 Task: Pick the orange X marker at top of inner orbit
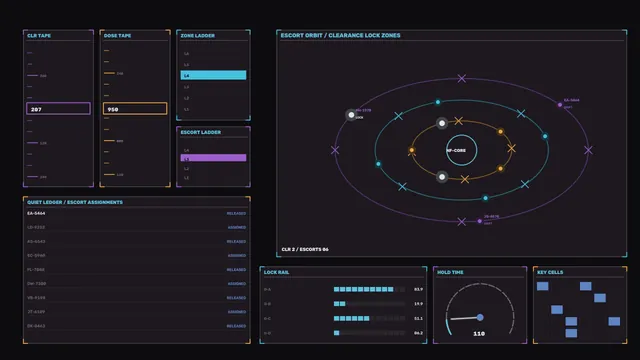coord(459,121)
